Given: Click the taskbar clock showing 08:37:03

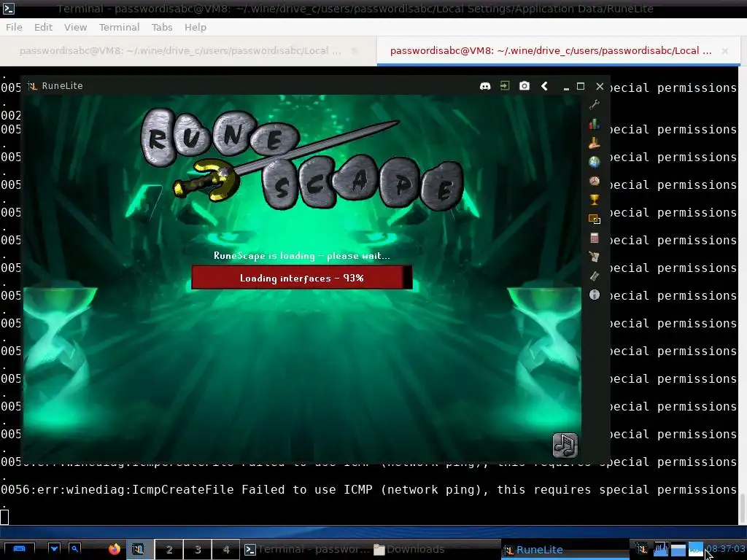Looking at the screenshot, I should [x=725, y=549].
